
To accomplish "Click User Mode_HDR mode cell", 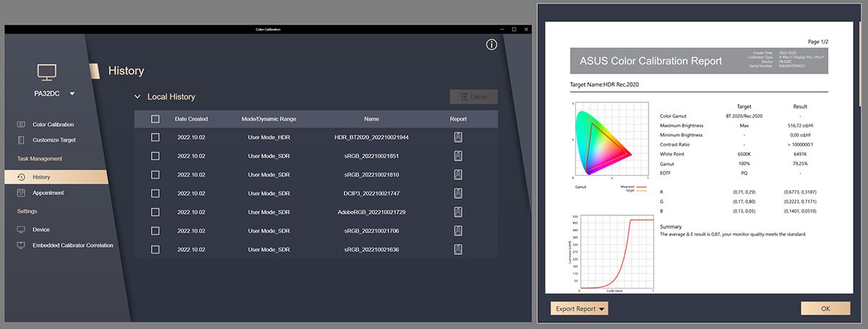I will coord(269,137).
